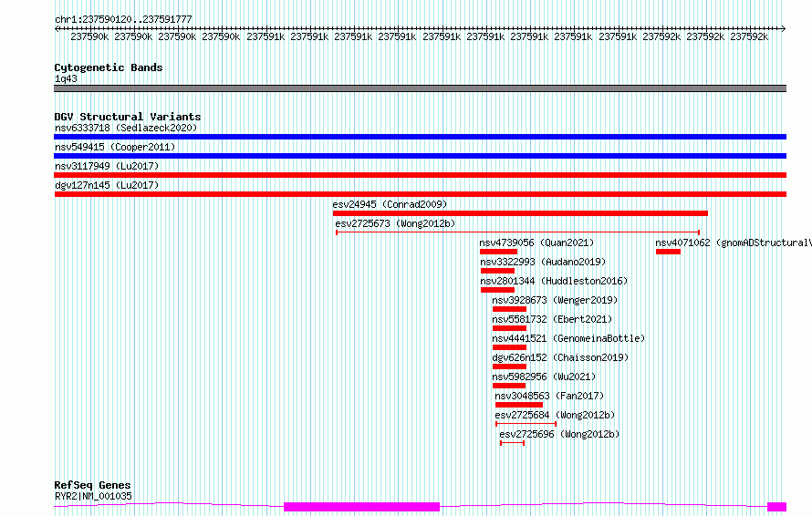Image resolution: width=812 pixels, height=516 pixels.
Task: Select the nsv3322993 (Audano2019) label
Action: (543, 262)
